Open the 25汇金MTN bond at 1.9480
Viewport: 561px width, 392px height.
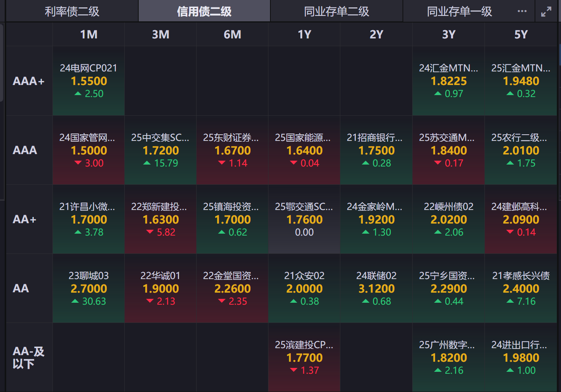pos(521,81)
